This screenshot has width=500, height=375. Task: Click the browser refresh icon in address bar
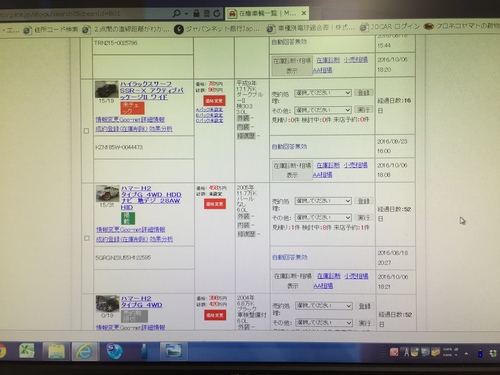[x=217, y=13]
